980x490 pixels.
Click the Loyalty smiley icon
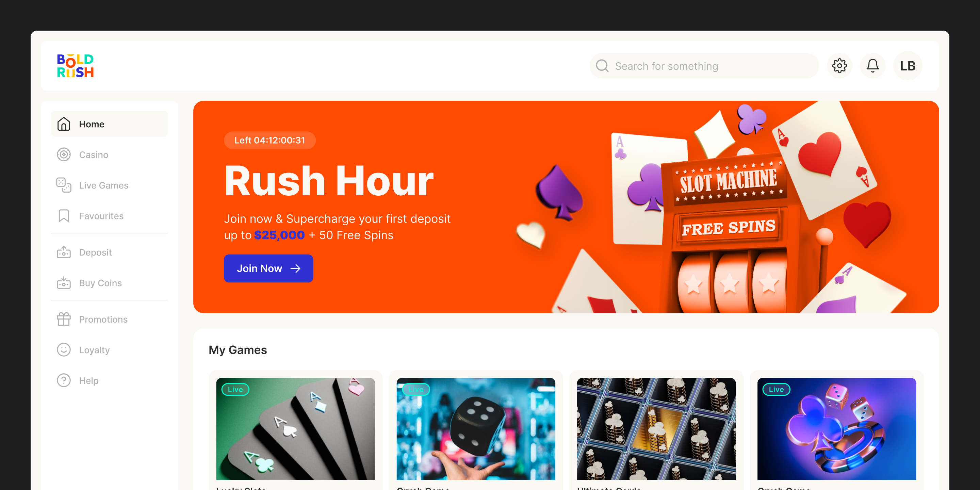[64, 349]
